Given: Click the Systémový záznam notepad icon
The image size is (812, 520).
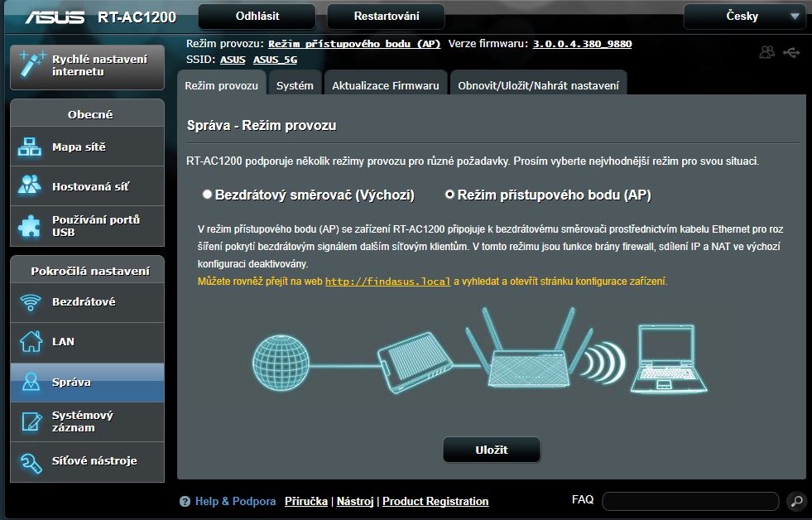Looking at the screenshot, I should (31, 421).
